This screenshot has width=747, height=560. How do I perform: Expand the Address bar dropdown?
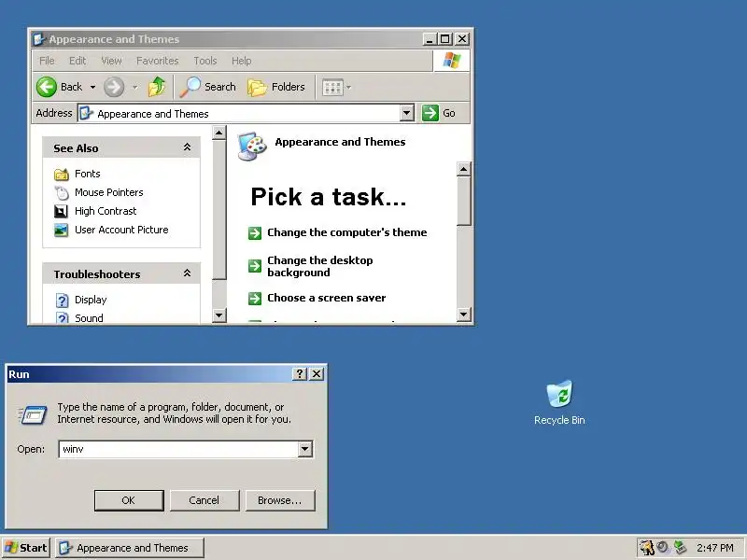406,113
